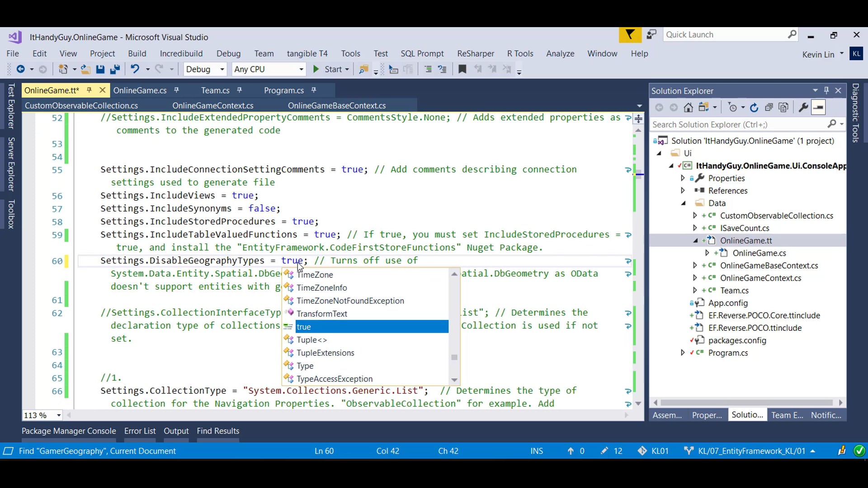Viewport: 868px width, 488px height.
Task: Click Solution Explorer Home icon
Action: (x=688, y=108)
